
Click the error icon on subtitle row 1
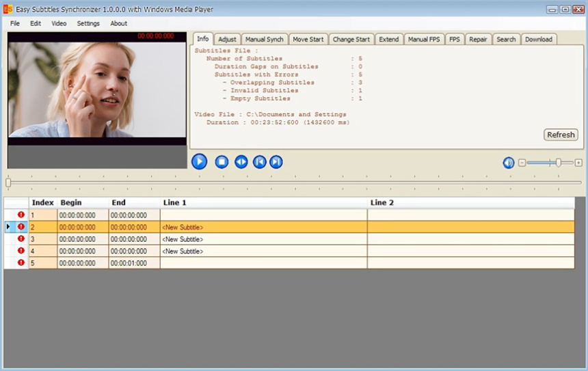[x=21, y=215]
